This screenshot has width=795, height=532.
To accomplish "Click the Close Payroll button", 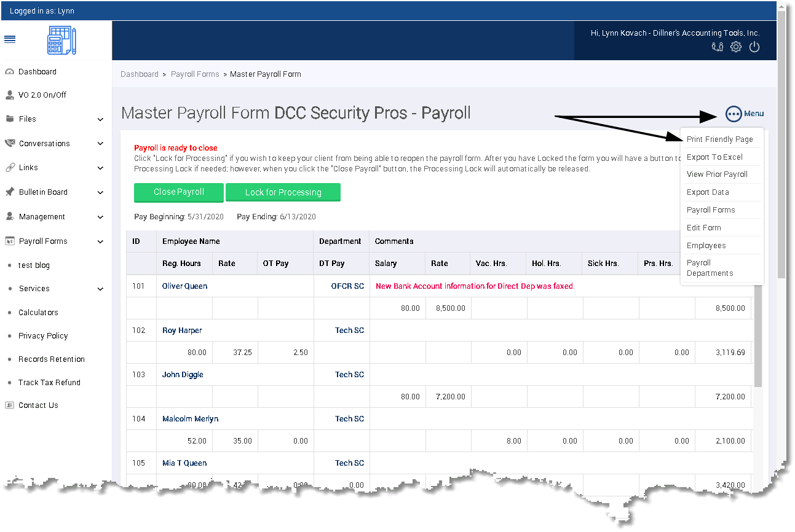I will pos(179,192).
